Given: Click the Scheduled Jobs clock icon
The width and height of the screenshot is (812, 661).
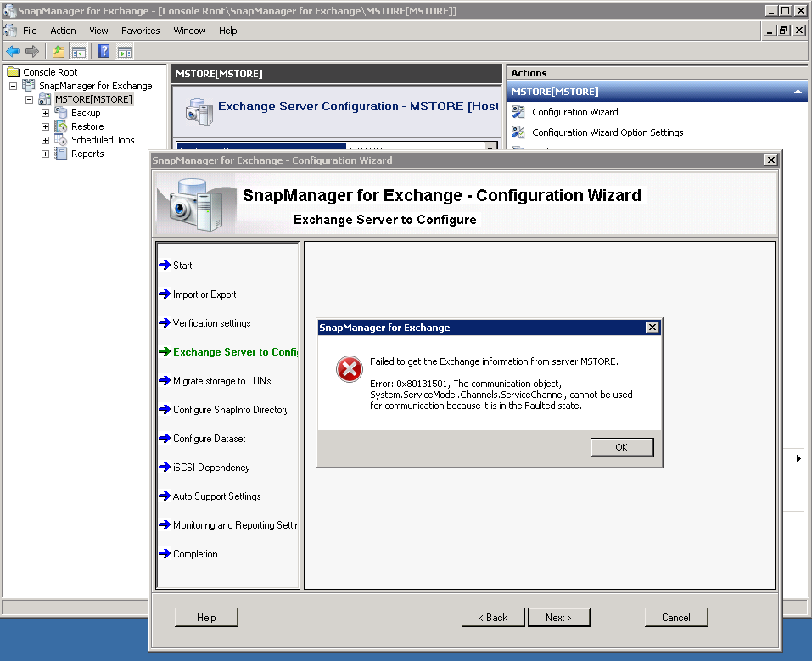Looking at the screenshot, I should point(61,140).
